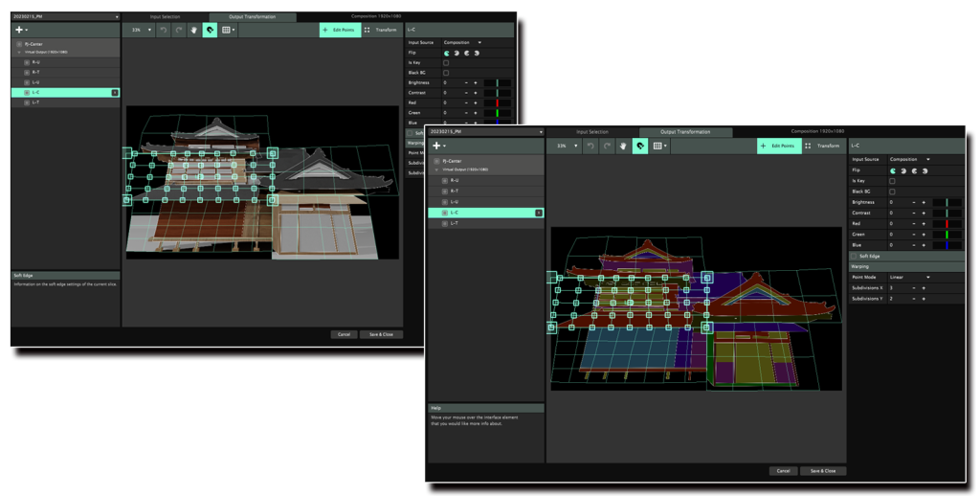The width and height of the screenshot is (980, 496).
Task: Select the hand pan tool in the front window
Action: tap(623, 146)
